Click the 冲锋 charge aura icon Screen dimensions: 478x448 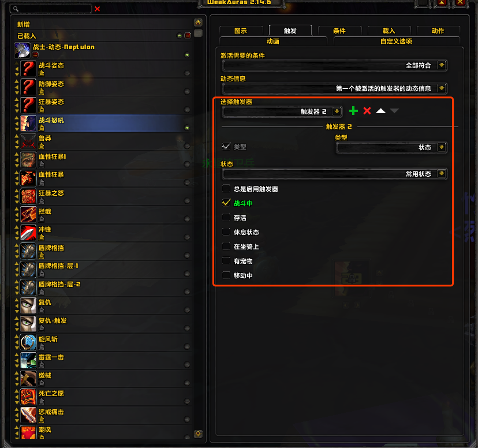click(28, 233)
